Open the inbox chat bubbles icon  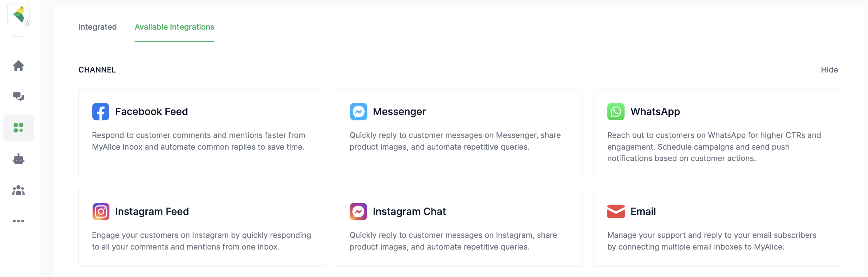pos(18,97)
